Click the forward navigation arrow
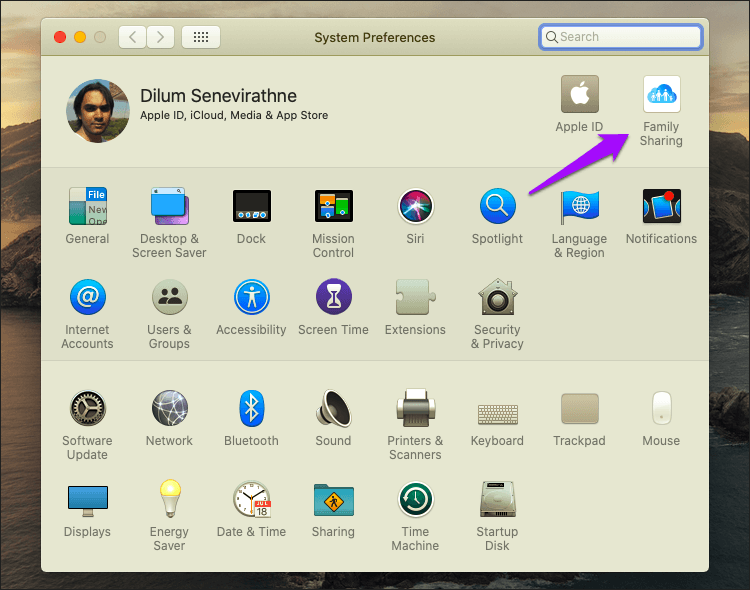 point(160,37)
